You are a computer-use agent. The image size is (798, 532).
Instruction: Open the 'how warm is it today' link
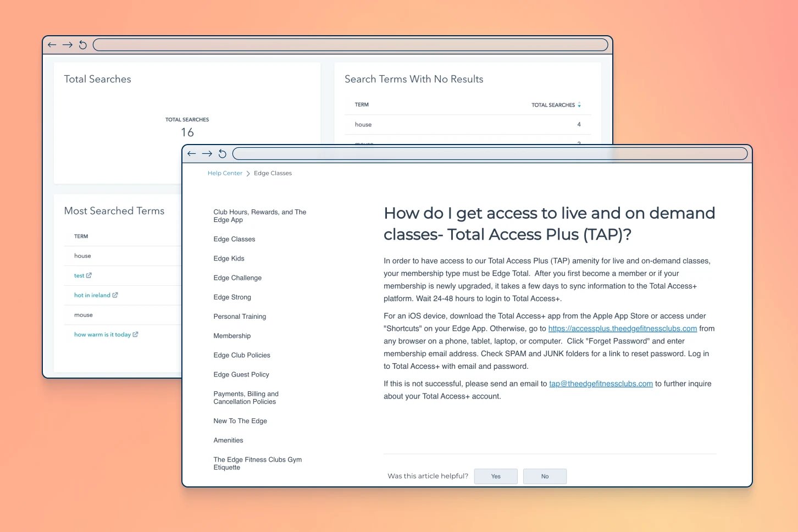point(102,335)
